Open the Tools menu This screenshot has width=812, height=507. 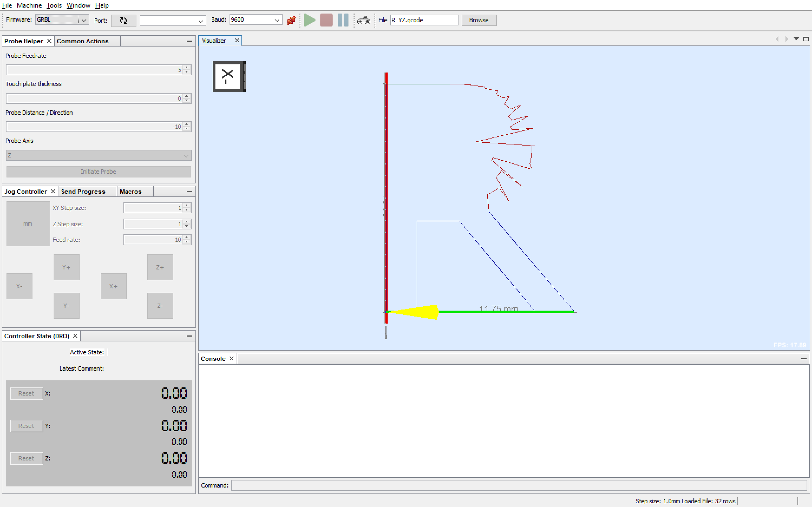tap(54, 5)
